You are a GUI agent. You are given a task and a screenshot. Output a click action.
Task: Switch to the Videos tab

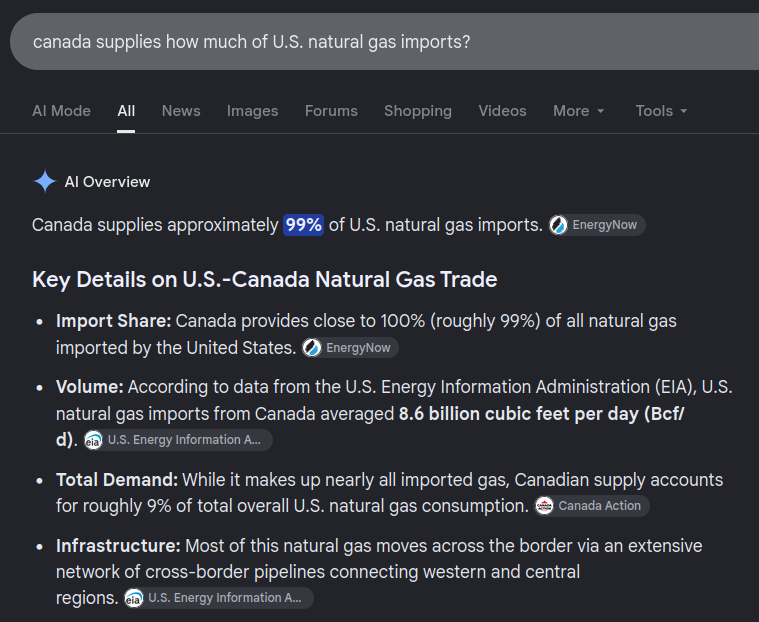pyautogui.click(x=502, y=111)
